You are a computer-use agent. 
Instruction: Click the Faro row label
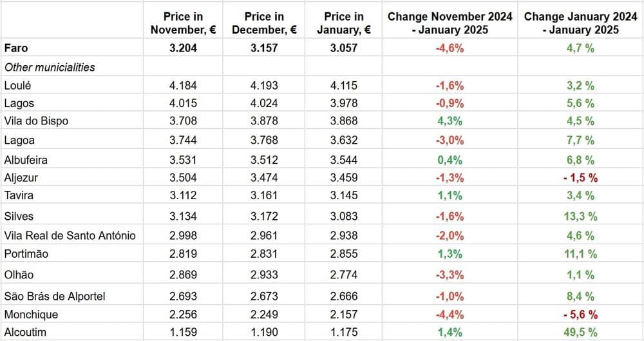16,48
